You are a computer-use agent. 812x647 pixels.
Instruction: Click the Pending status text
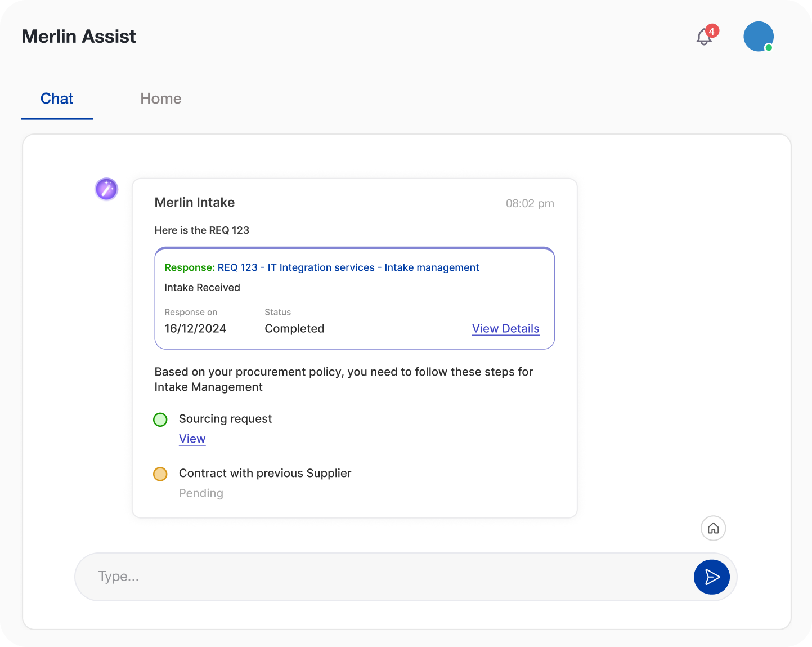(x=201, y=493)
